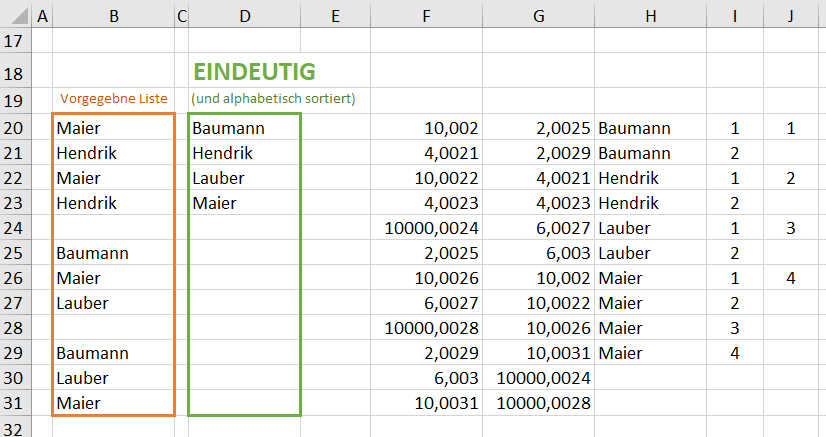
Task: Select cell H22 containing Hendrik
Action: 651,177
